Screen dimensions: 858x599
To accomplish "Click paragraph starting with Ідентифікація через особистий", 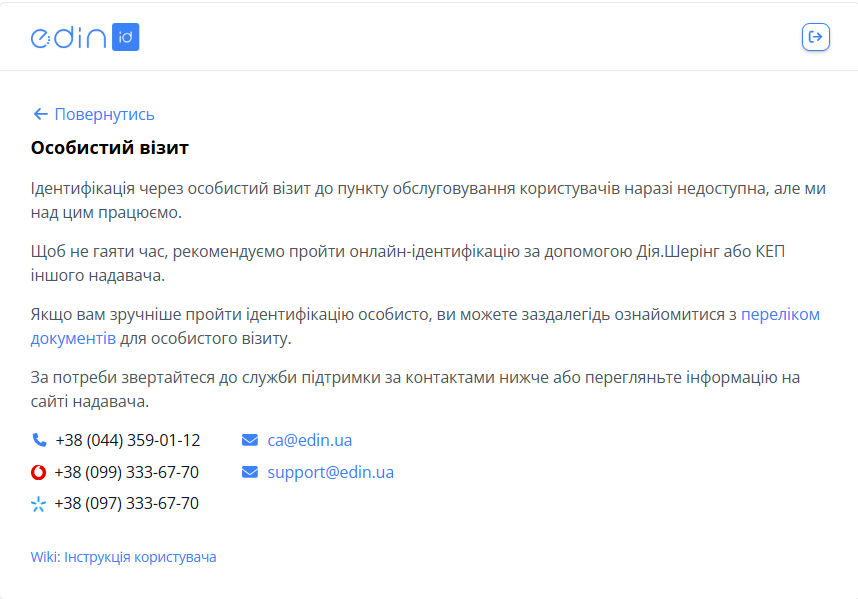I will (428, 200).
